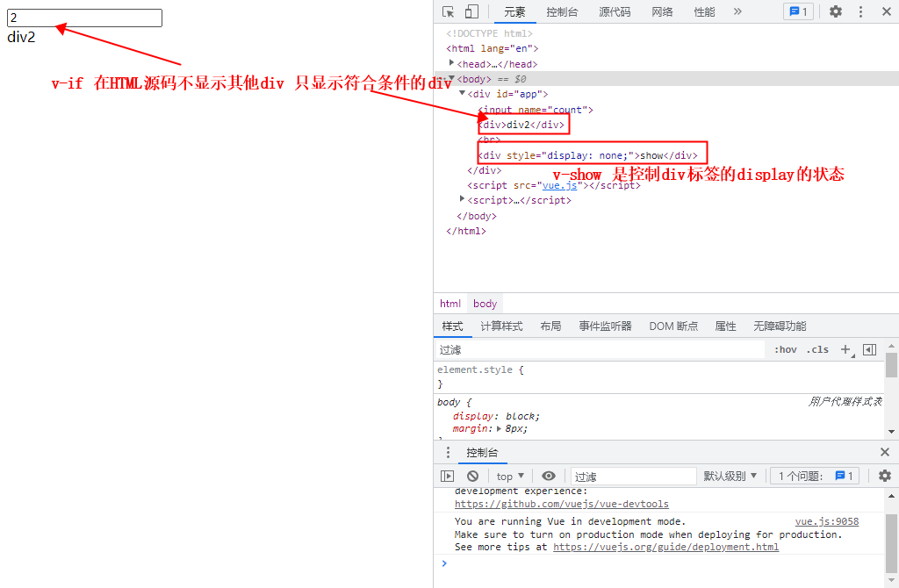Expand the collapsed script element

pos(462,199)
